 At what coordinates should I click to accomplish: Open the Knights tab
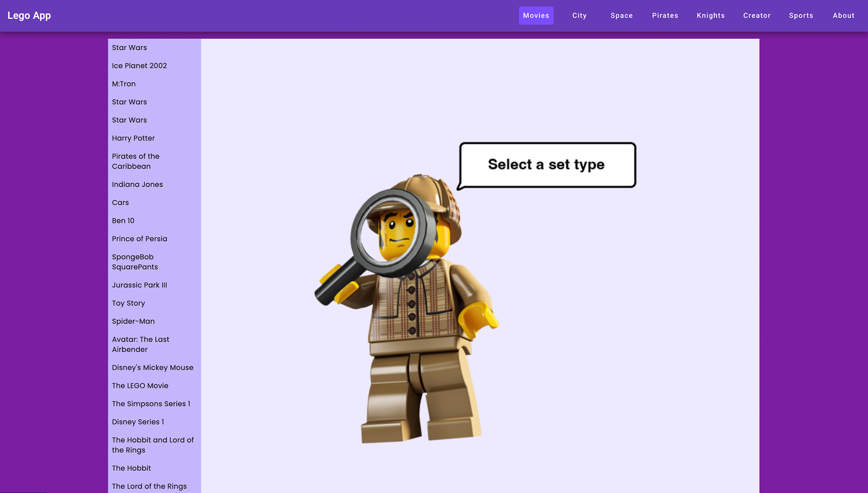click(710, 15)
